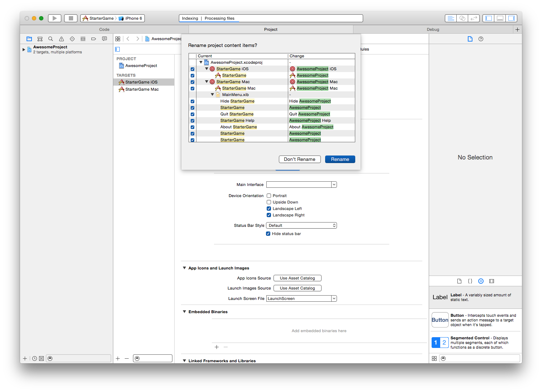Viewport: 542px width, 392px height.
Task: Collapse MainMenu.xib in rename list
Action: [212, 95]
